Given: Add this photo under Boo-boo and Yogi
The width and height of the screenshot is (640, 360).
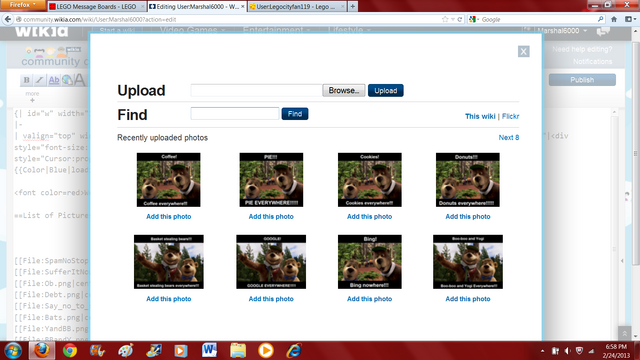Looking at the screenshot, I should click(x=468, y=299).
